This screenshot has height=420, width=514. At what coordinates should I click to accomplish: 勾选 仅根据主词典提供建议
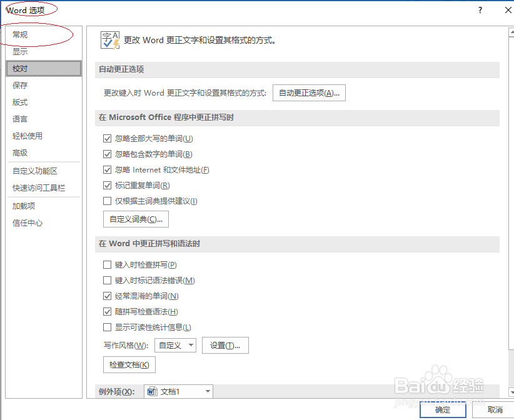point(107,201)
